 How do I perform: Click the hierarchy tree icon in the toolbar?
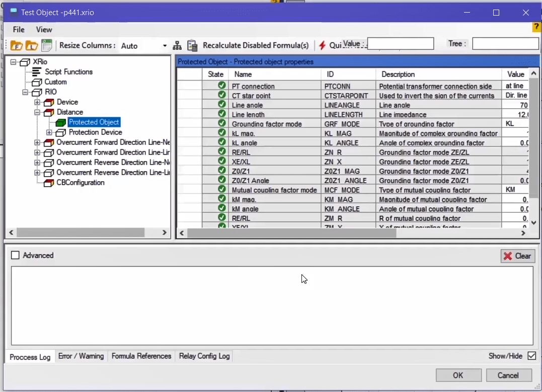click(177, 46)
